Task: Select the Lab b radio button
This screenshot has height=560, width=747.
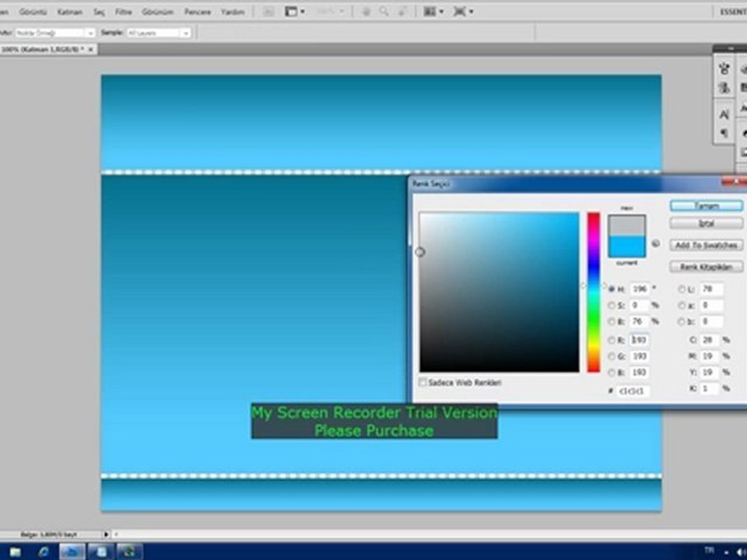Action: 682,321
